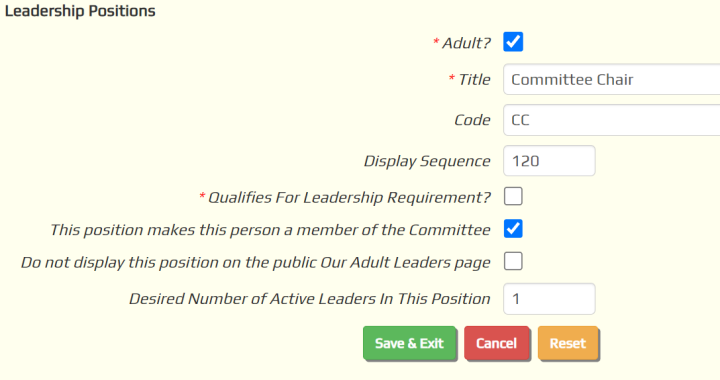Click the green Save & Exit button
The image size is (720, 380).
coord(409,343)
